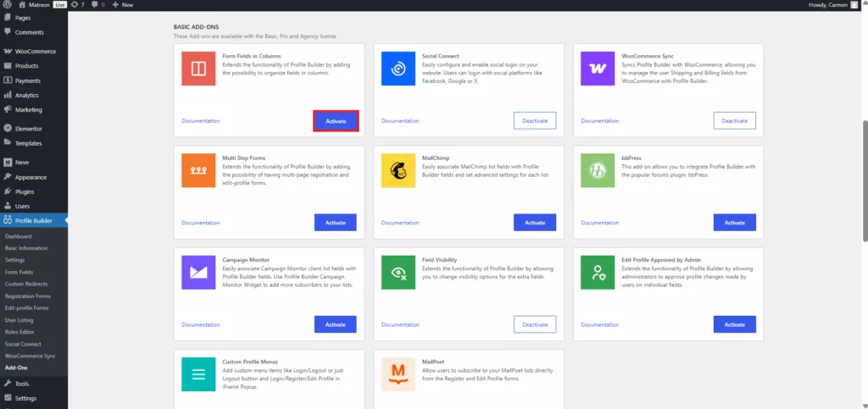868x409 pixels.
Task: Click the MailChimp monkey icon
Action: coord(398,170)
